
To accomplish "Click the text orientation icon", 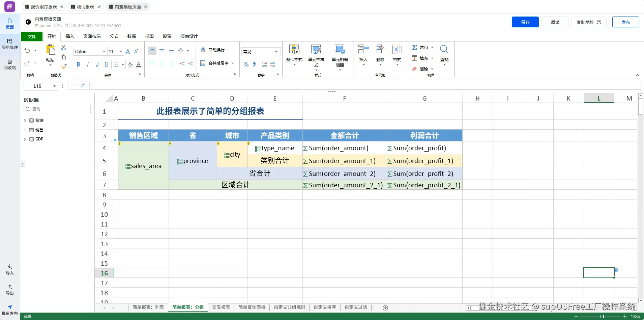I will pyautogui.click(x=181, y=51).
